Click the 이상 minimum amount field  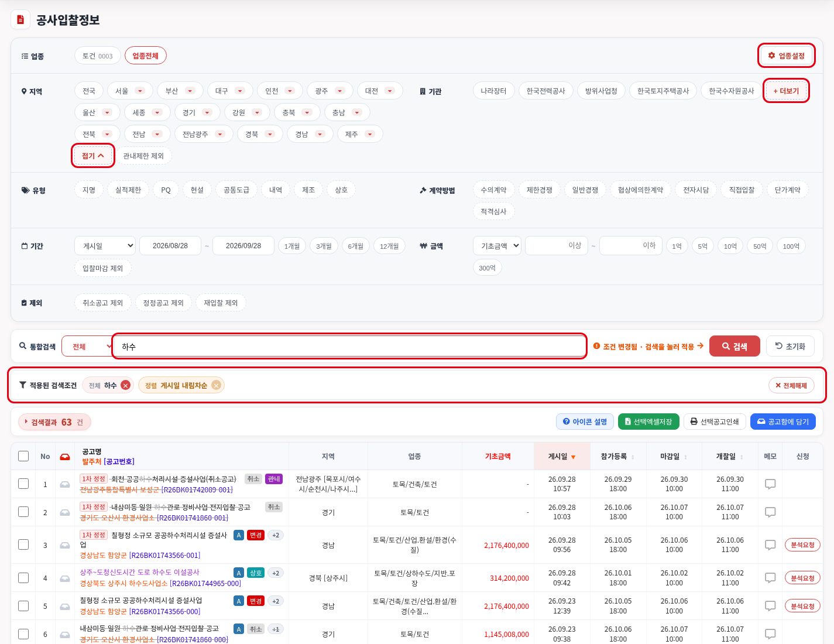tap(557, 246)
